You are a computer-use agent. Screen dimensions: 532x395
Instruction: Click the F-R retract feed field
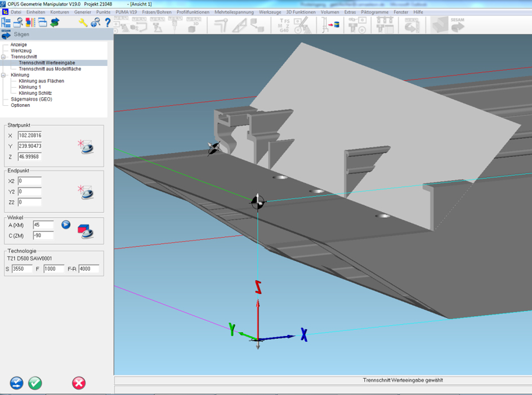click(89, 269)
